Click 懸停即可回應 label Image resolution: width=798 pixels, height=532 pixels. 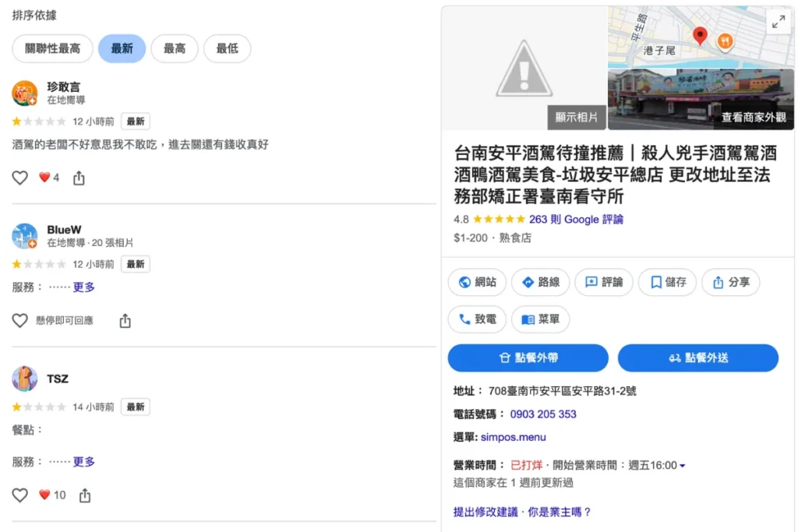click(x=65, y=320)
